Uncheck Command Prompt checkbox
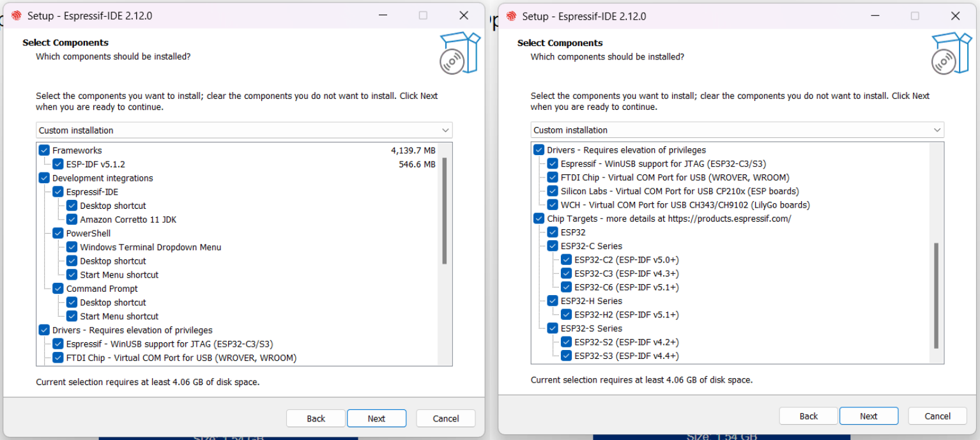 click(x=58, y=289)
